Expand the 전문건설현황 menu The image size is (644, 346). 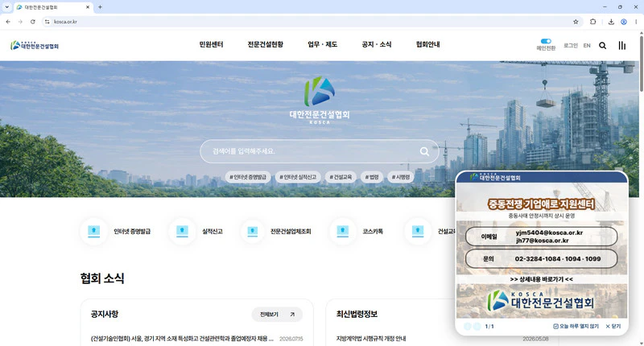click(x=266, y=44)
